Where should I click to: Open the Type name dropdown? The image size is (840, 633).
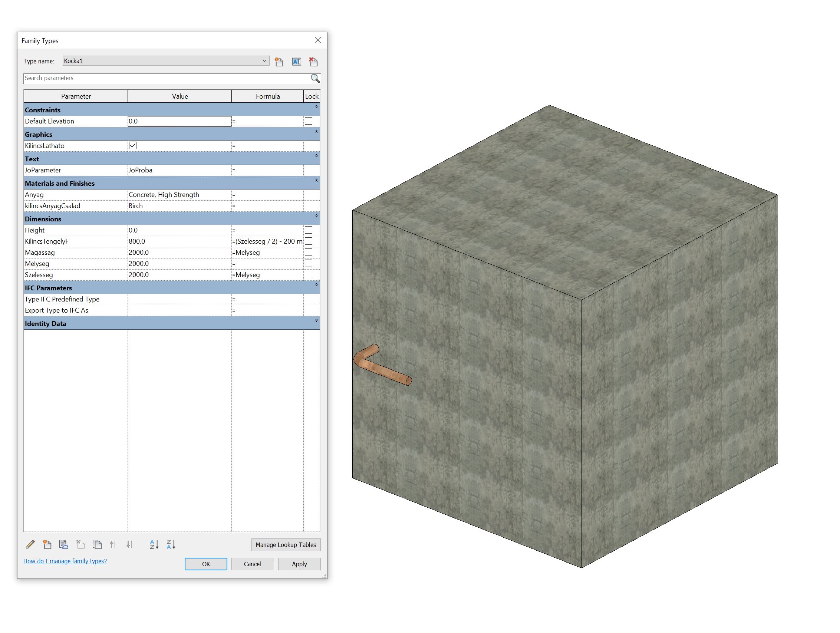coord(264,61)
